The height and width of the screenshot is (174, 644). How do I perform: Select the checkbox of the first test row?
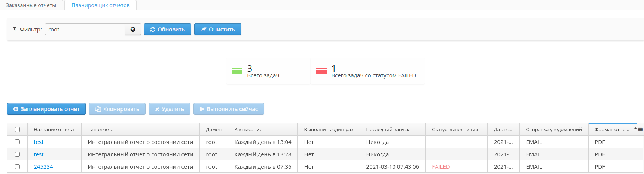tap(17, 142)
